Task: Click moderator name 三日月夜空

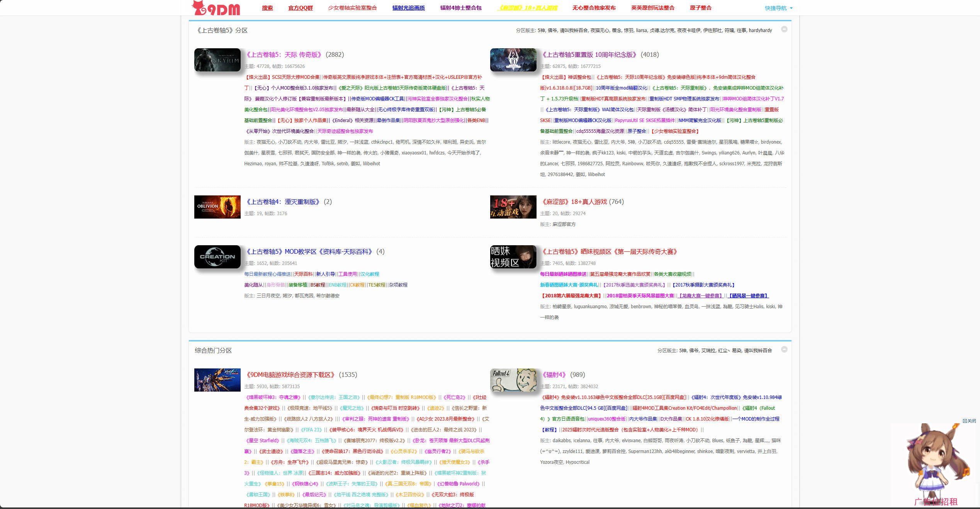Action: point(268,296)
